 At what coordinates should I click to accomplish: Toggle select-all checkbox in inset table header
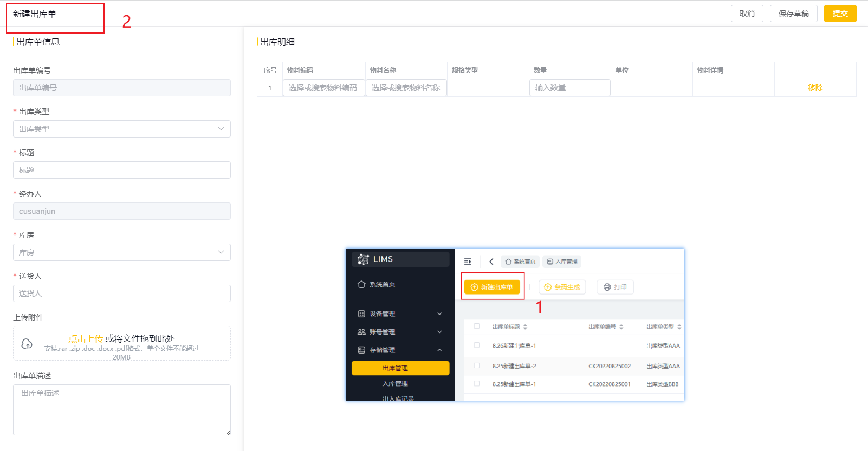[477, 326]
